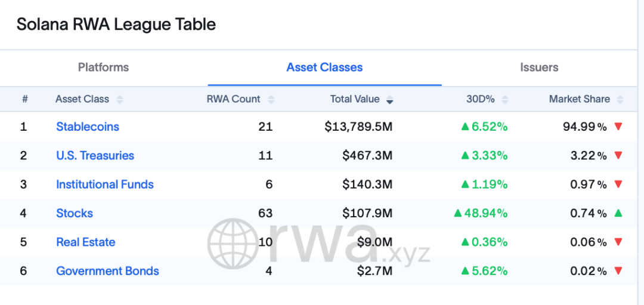This screenshot has height=305, width=644.
Task: Select the Asset Classes tab
Action: pyautogui.click(x=324, y=67)
